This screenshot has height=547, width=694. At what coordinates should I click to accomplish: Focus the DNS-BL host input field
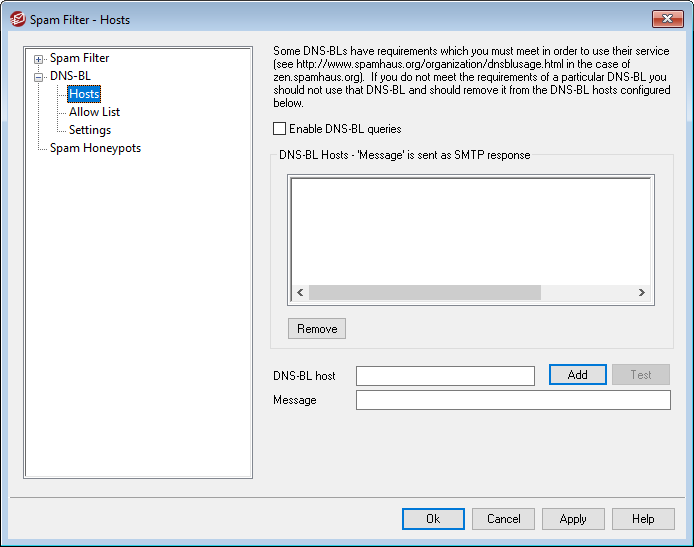pyautogui.click(x=445, y=376)
